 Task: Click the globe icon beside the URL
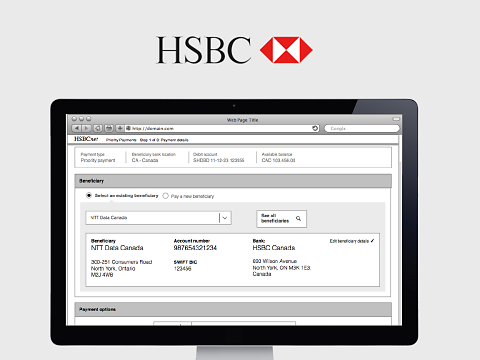pos(128,128)
